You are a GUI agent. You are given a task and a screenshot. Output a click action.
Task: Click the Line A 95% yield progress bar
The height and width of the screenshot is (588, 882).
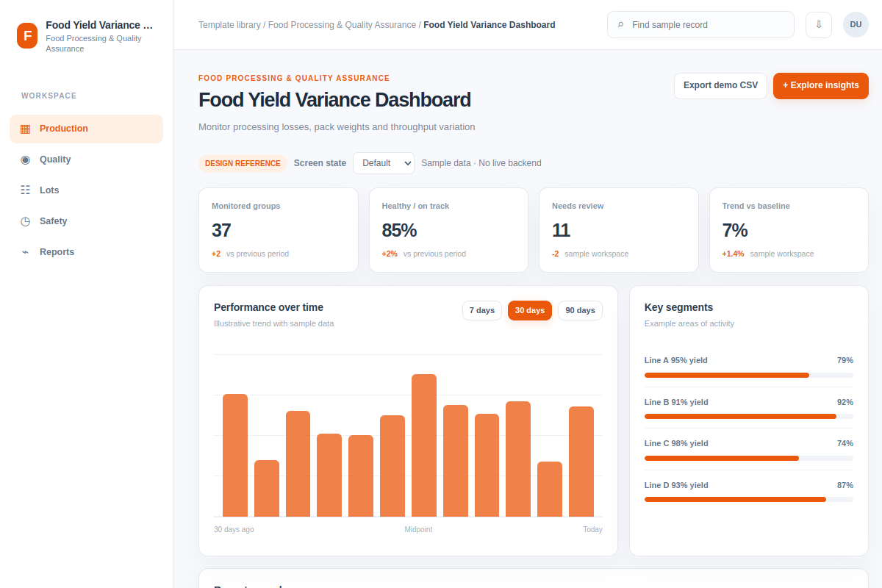coord(749,375)
